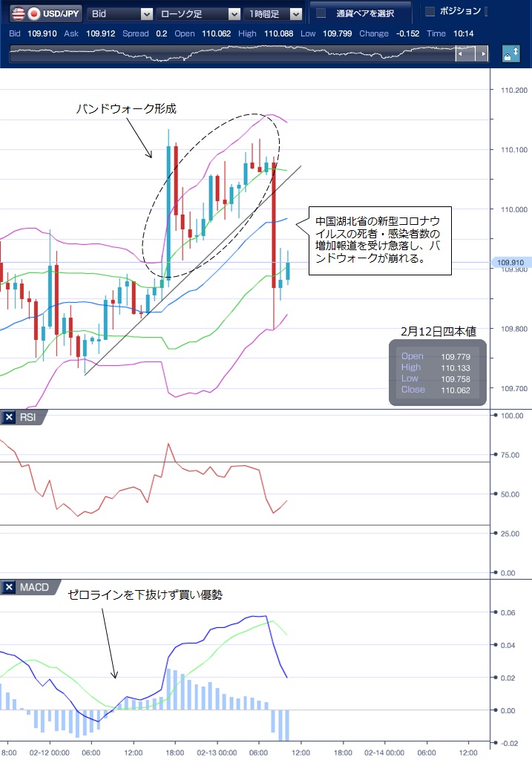
Task: Click the 通貨ペアを選択 button label
Action: click(364, 13)
